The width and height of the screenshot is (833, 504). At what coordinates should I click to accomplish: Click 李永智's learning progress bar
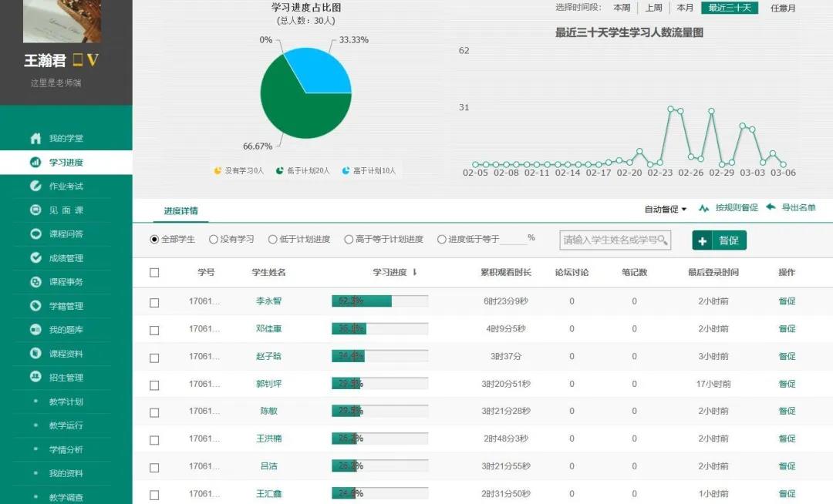379,301
